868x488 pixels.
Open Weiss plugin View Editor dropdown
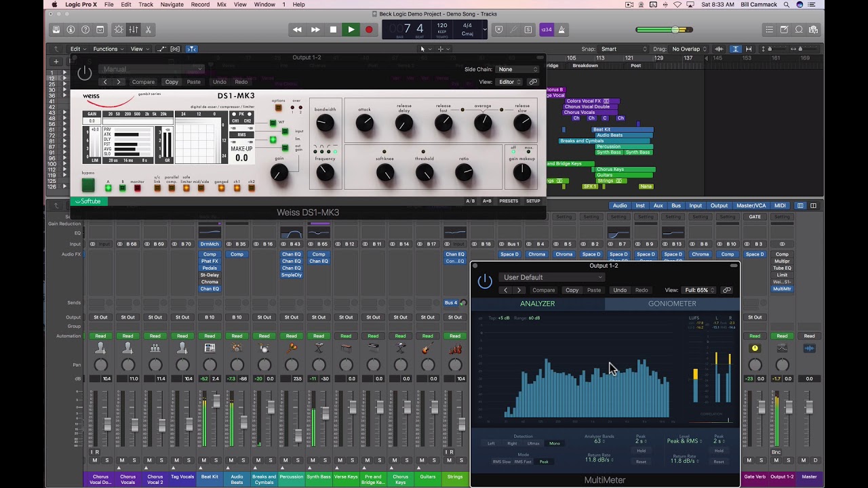[x=510, y=82]
